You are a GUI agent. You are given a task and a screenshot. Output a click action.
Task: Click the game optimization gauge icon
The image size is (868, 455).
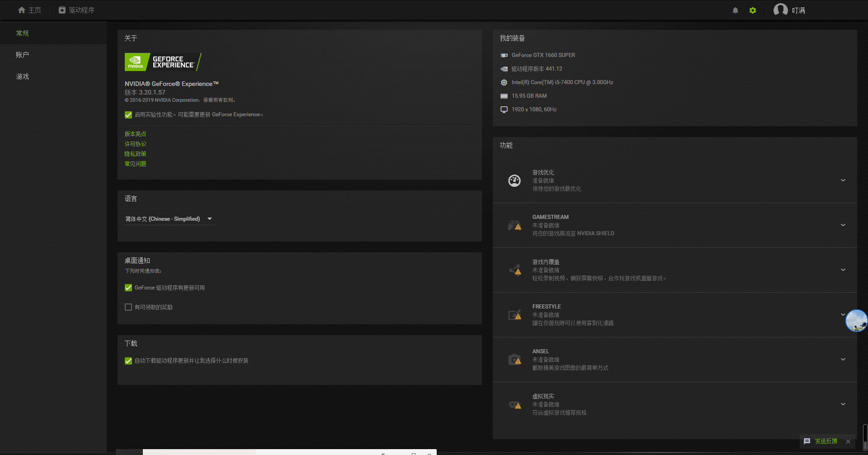(514, 180)
